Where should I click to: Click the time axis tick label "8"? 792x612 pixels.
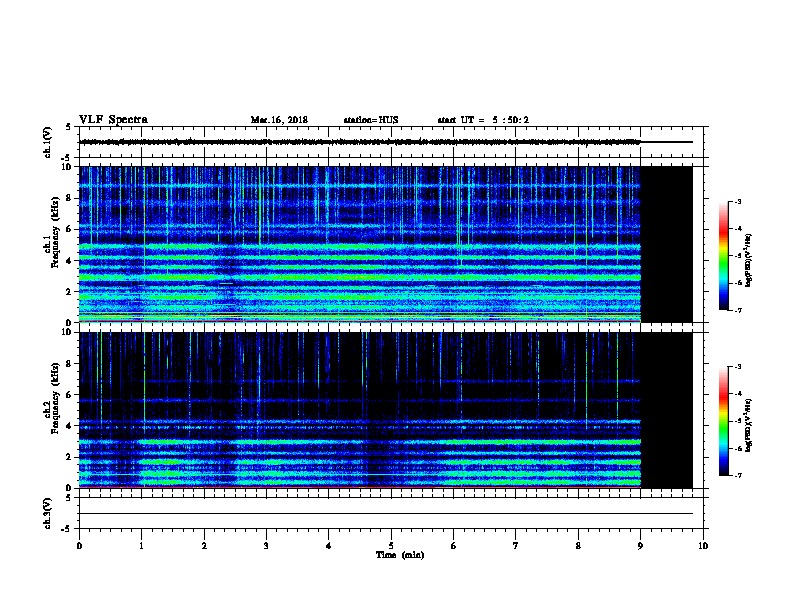point(578,546)
